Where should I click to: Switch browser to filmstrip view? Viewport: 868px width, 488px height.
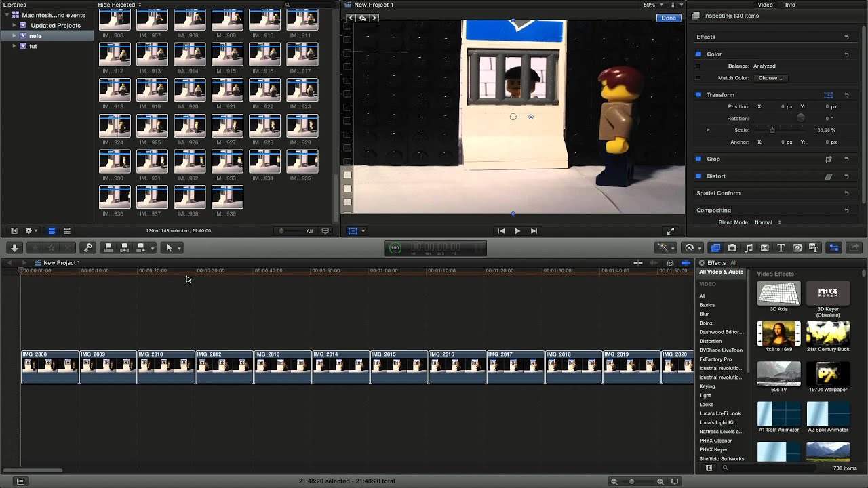52,231
